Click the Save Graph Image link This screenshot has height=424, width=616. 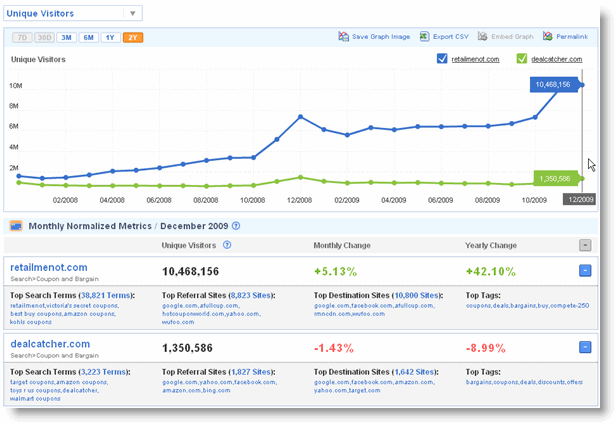(x=381, y=37)
